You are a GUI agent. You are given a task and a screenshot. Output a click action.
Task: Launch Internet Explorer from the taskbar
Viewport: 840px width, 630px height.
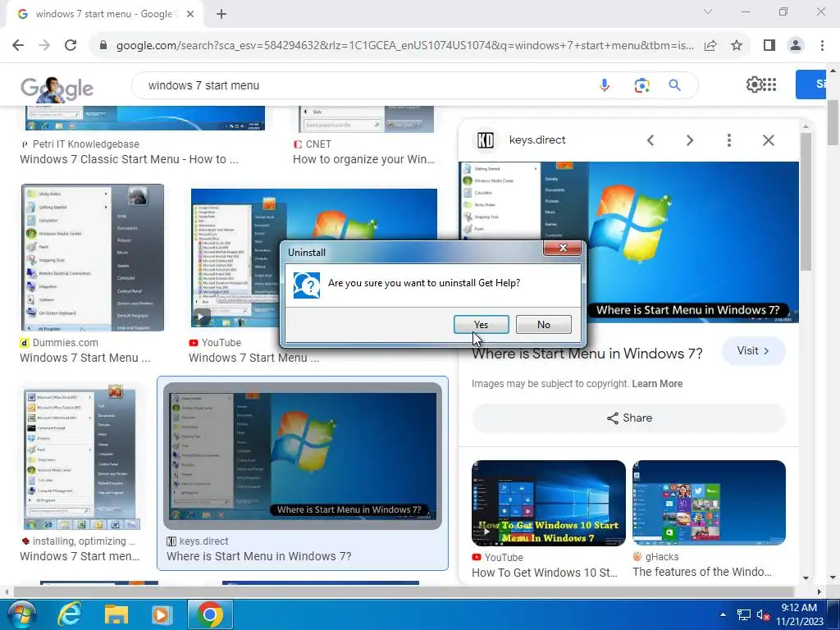click(x=69, y=614)
